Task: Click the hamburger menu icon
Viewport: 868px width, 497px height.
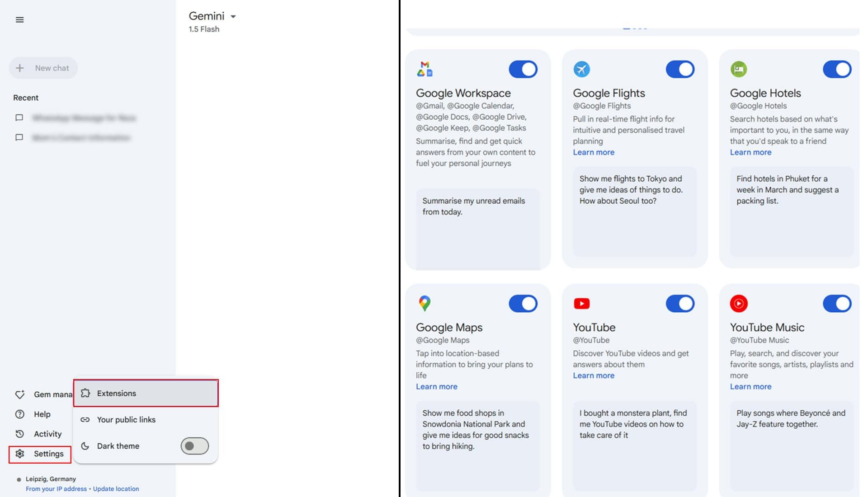Action: coord(20,20)
